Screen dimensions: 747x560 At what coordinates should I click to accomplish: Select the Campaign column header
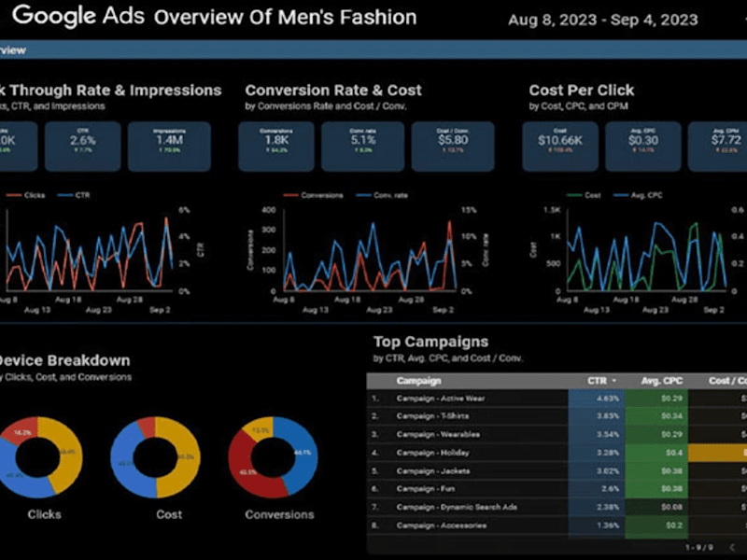[418, 381]
